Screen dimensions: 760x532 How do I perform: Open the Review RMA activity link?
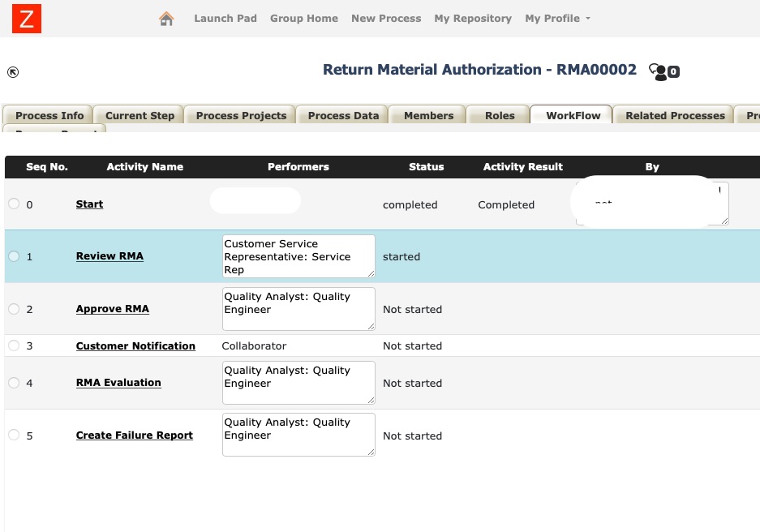click(x=109, y=255)
